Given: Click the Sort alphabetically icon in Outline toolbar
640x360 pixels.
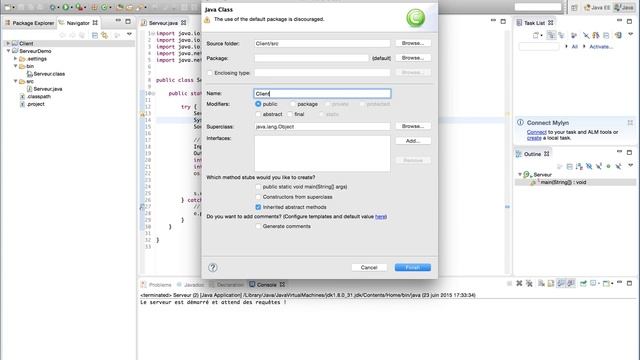Looking at the screenshot, I should 579,166.
